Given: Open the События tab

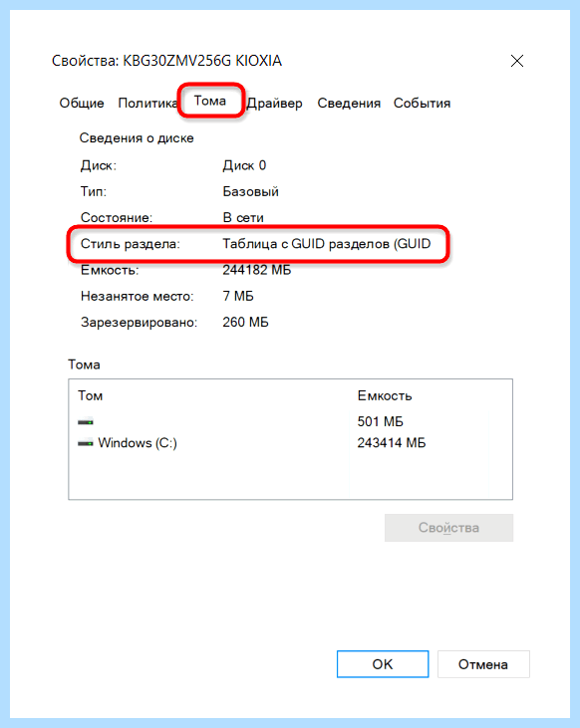Looking at the screenshot, I should [x=422, y=103].
